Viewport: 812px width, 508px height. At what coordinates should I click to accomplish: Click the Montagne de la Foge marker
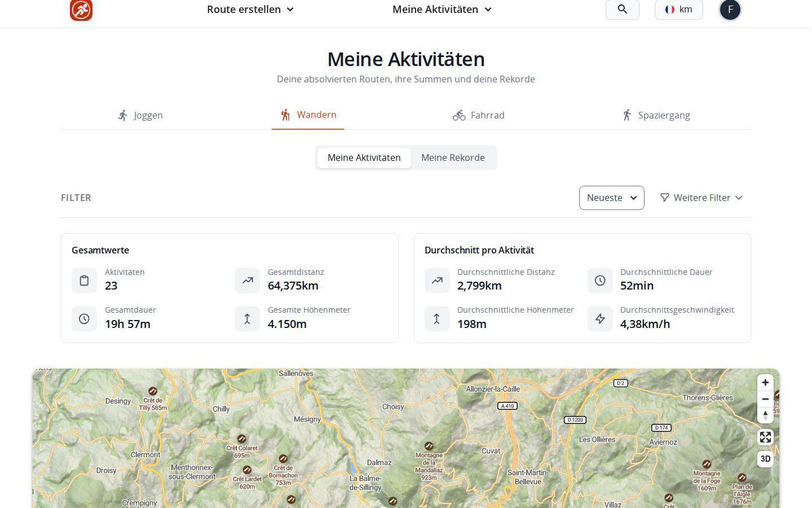(707, 464)
